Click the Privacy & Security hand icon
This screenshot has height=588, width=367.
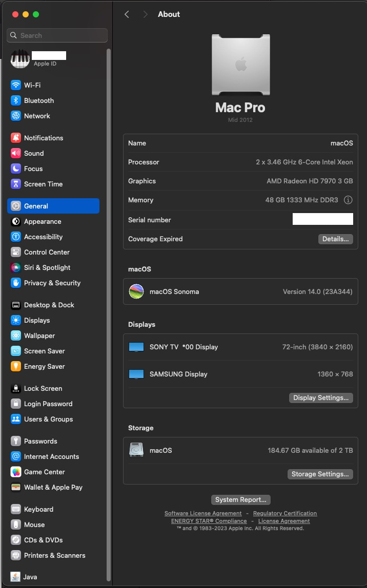pyautogui.click(x=16, y=283)
